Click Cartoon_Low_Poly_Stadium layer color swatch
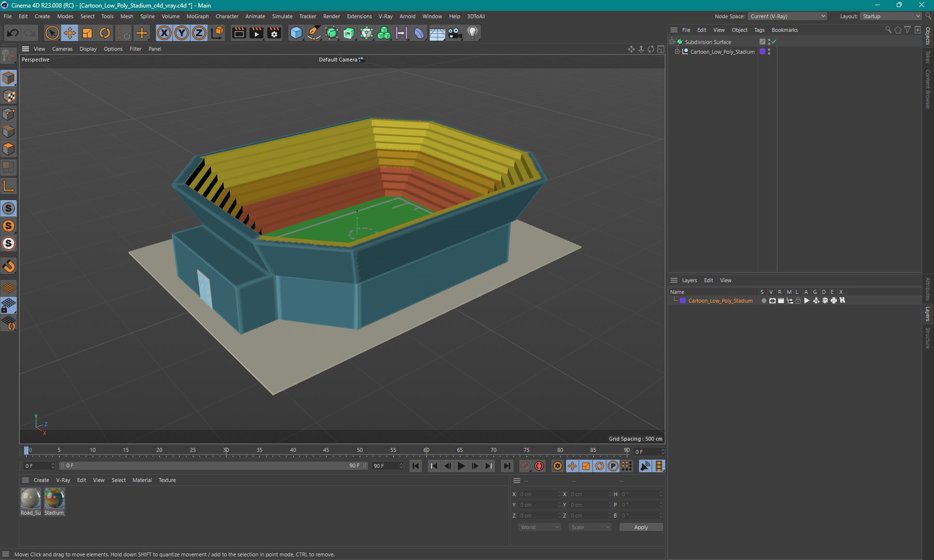Viewport: 934px width, 560px height. [x=683, y=301]
